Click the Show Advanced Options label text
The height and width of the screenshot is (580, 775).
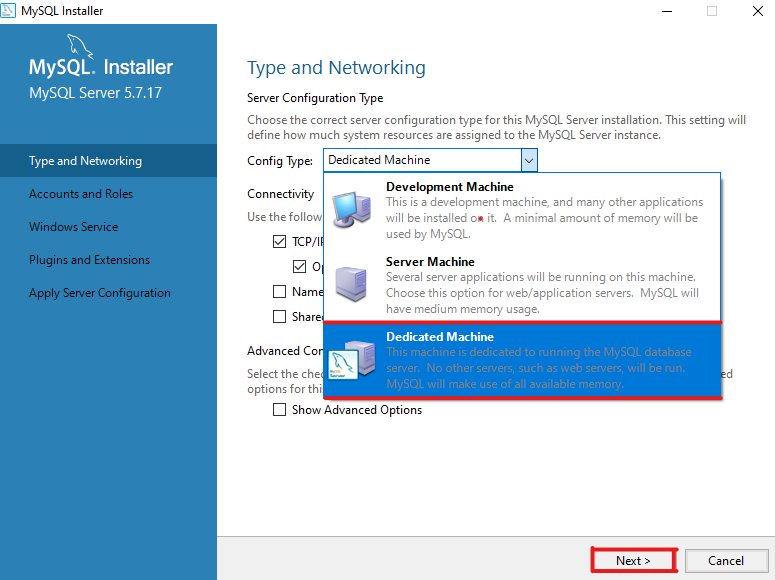357,410
